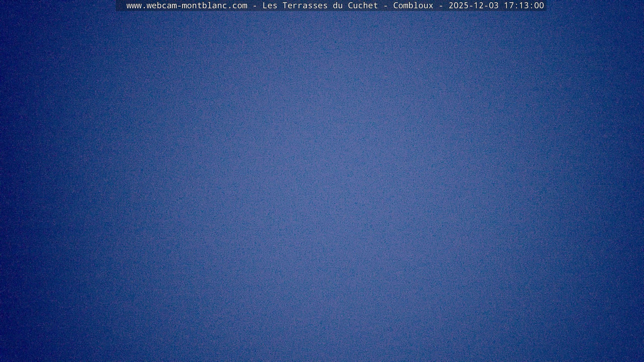The height and width of the screenshot is (362, 644).
Task: Click the hour '17' in the timestamp
Action: click(509, 6)
